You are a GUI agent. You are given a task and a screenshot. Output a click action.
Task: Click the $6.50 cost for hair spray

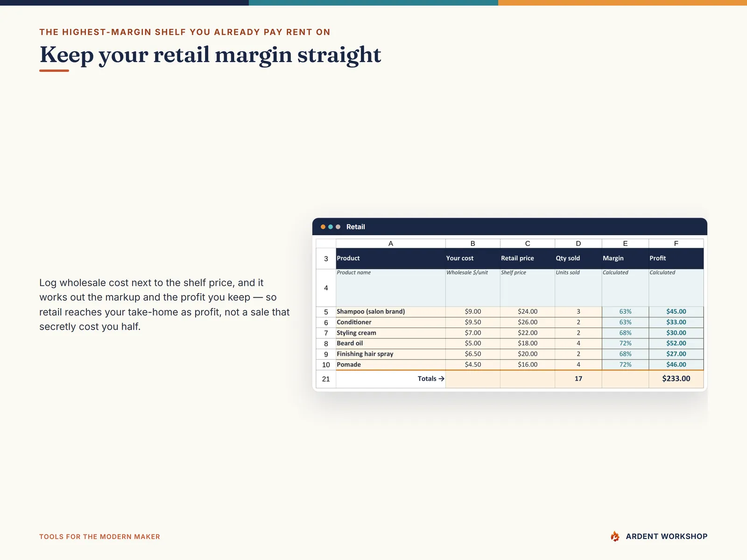[x=473, y=354]
